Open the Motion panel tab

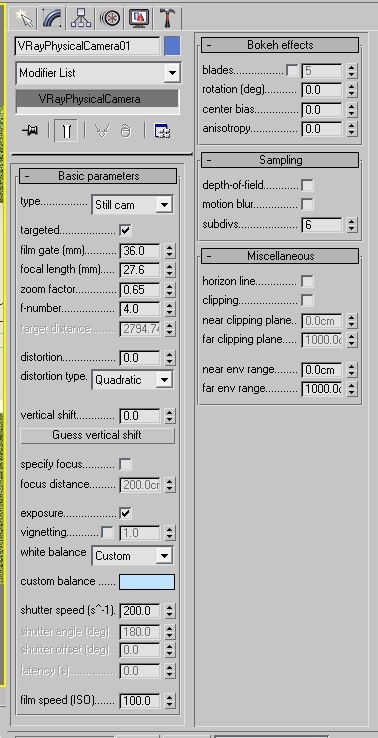tap(110, 18)
